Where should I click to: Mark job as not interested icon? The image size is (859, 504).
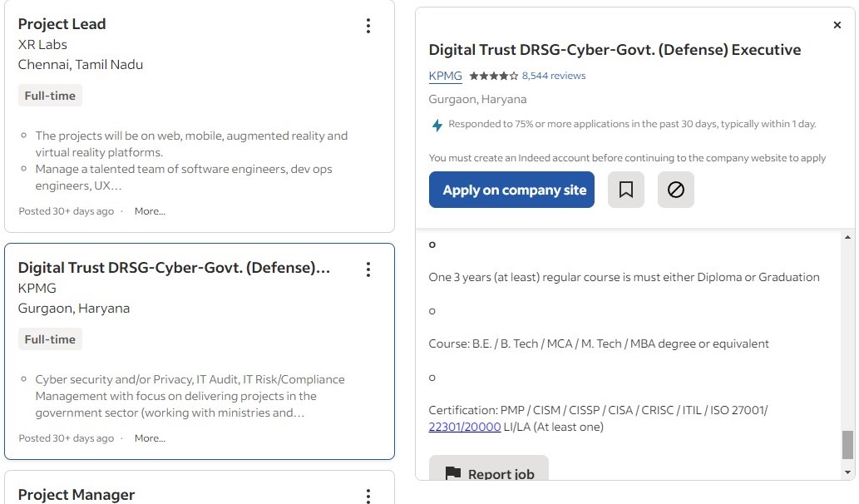pyautogui.click(x=676, y=190)
